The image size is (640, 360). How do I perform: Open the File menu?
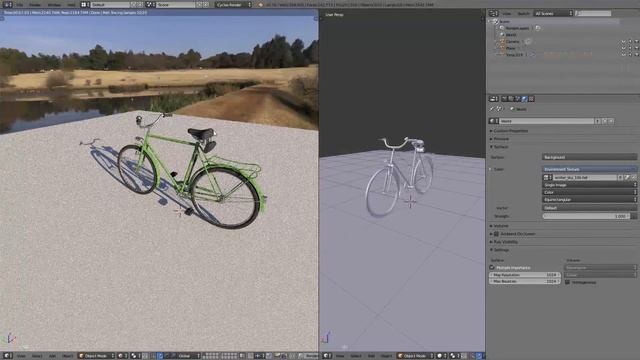point(20,4)
